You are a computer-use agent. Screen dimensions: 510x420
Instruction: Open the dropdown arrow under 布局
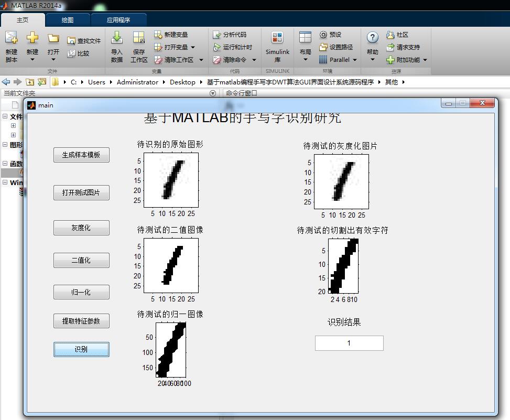(305, 60)
